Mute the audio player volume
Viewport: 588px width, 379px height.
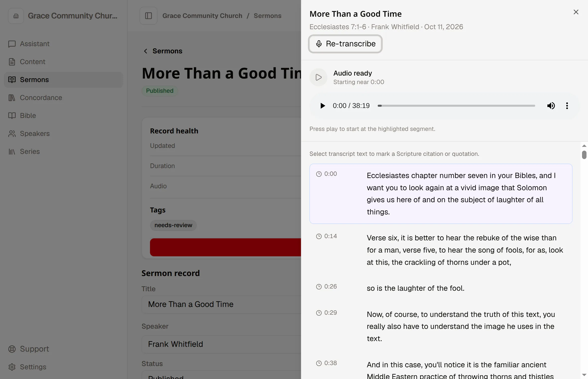551,106
